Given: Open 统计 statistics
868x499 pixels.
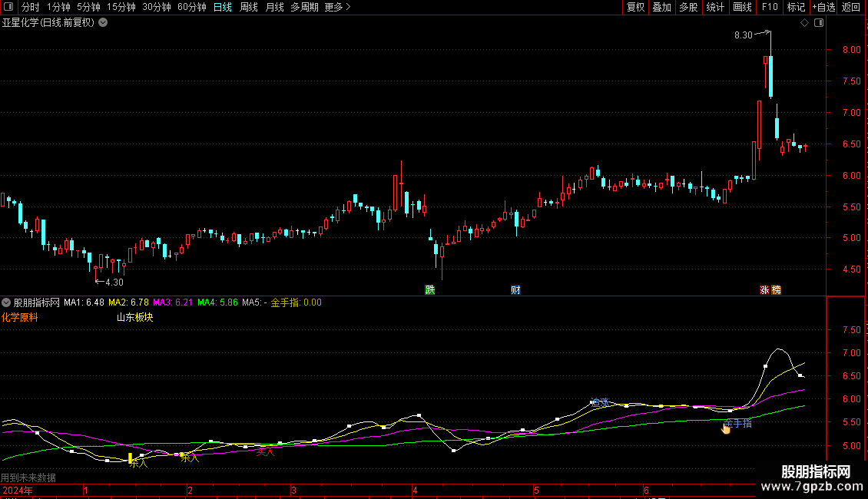Looking at the screenshot, I should click(715, 7).
